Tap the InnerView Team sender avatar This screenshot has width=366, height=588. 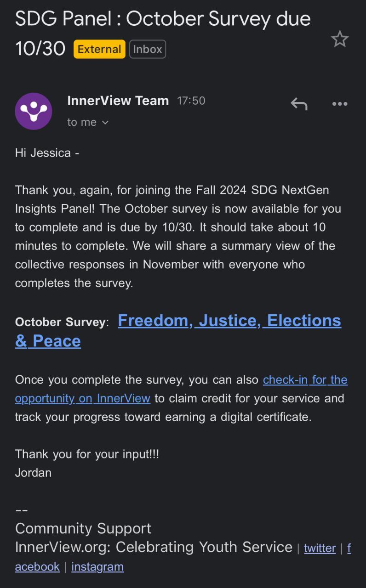click(34, 111)
